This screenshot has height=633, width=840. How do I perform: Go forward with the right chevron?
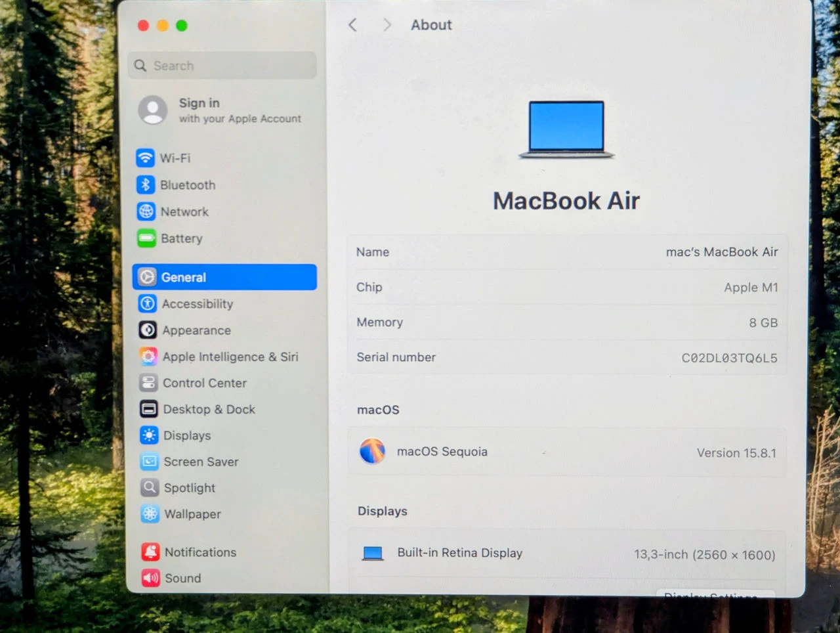click(x=387, y=25)
